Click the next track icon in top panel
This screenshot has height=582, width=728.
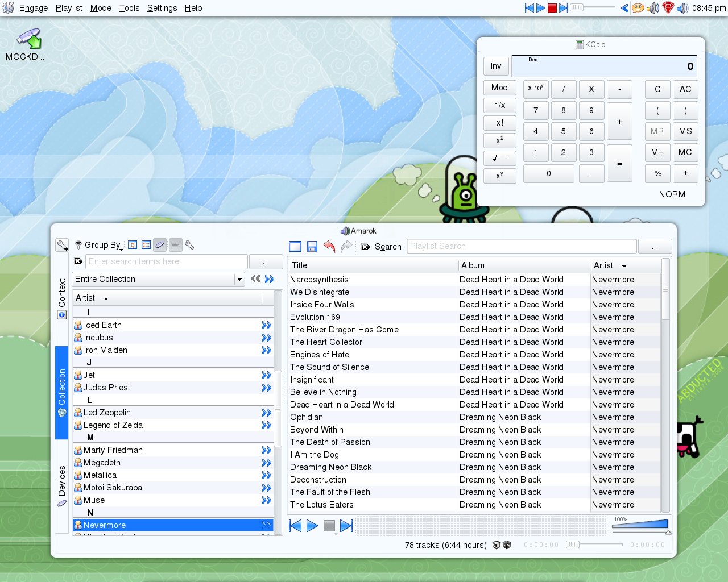(x=563, y=8)
